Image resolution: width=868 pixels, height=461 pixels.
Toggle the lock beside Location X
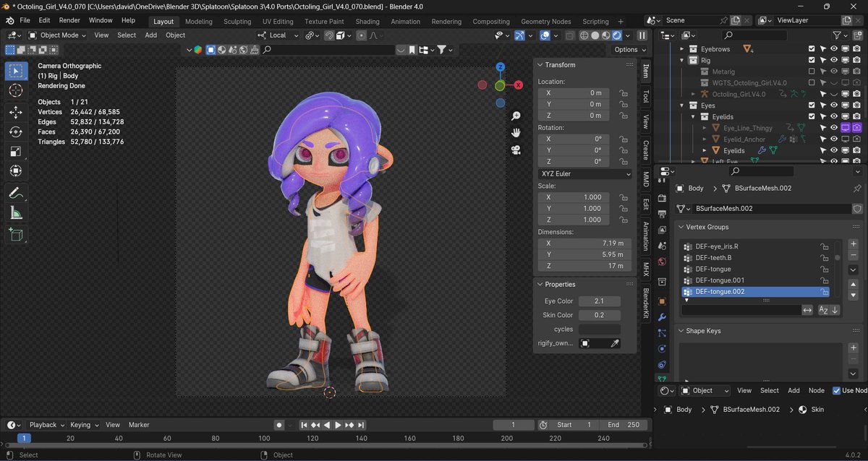(x=623, y=93)
